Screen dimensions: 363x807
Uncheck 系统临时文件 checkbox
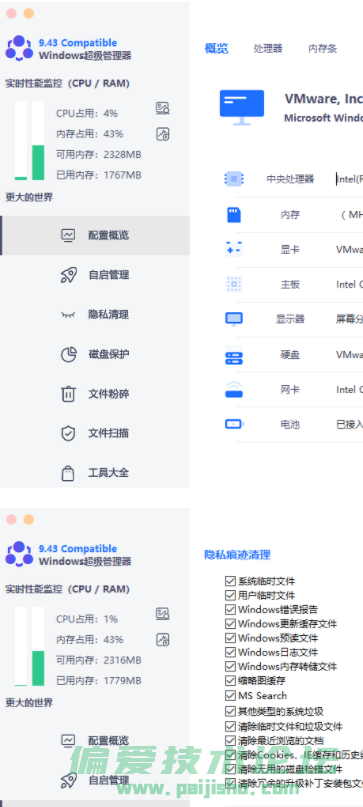tap(230, 581)
